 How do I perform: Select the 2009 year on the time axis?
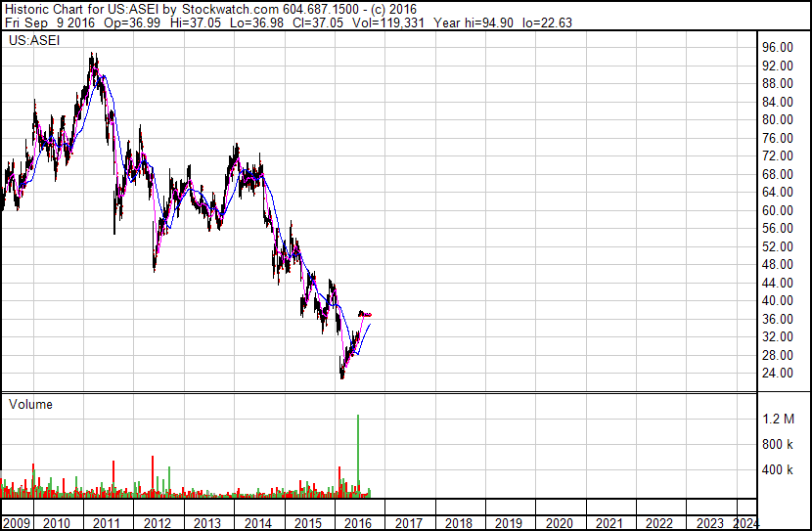16,523
